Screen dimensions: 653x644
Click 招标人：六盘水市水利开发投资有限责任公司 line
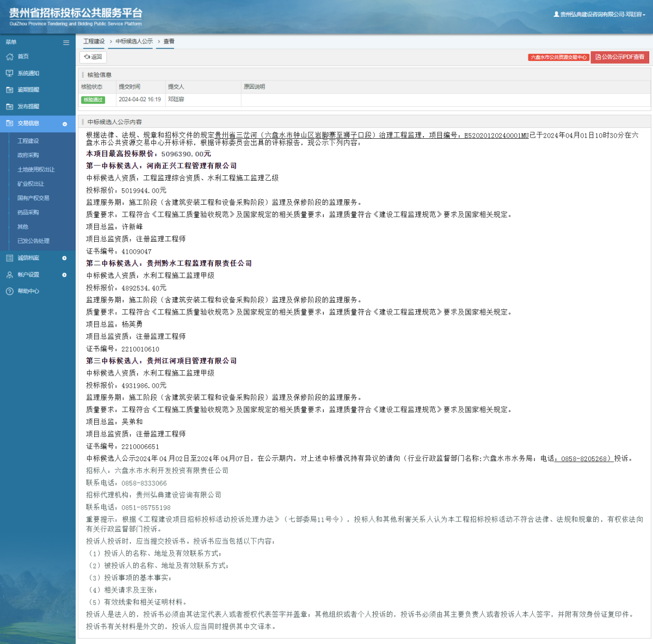(x=157, y=470)
